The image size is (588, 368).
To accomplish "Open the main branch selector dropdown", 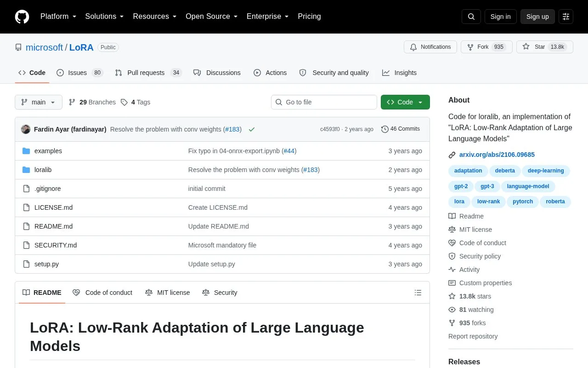I will [39, 102].
